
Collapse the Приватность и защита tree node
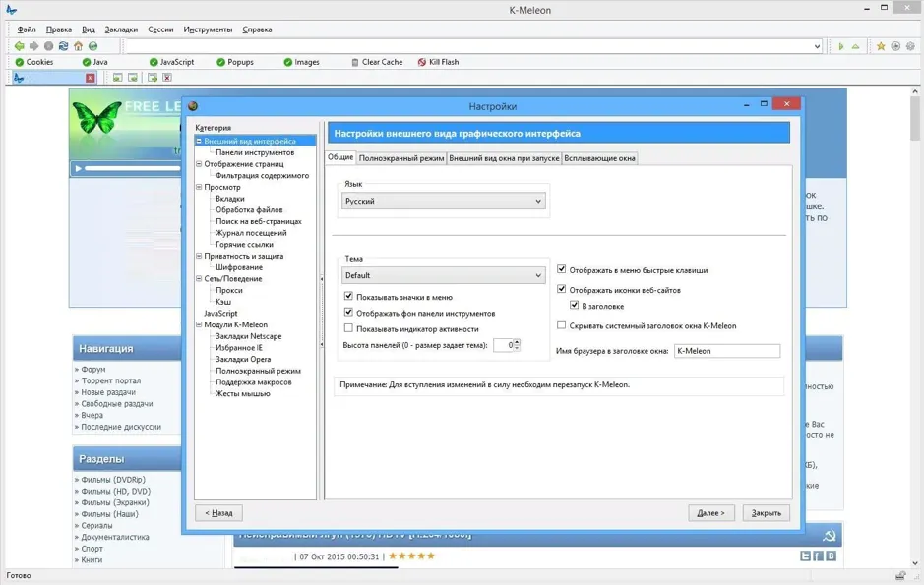pos(199,256)
